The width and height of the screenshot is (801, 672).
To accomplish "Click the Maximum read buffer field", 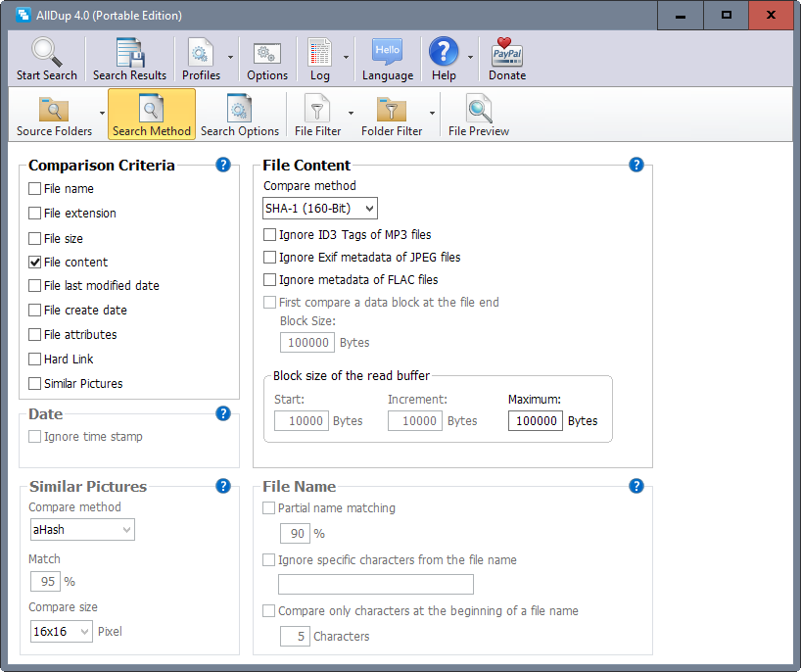I will click(536, 420).
